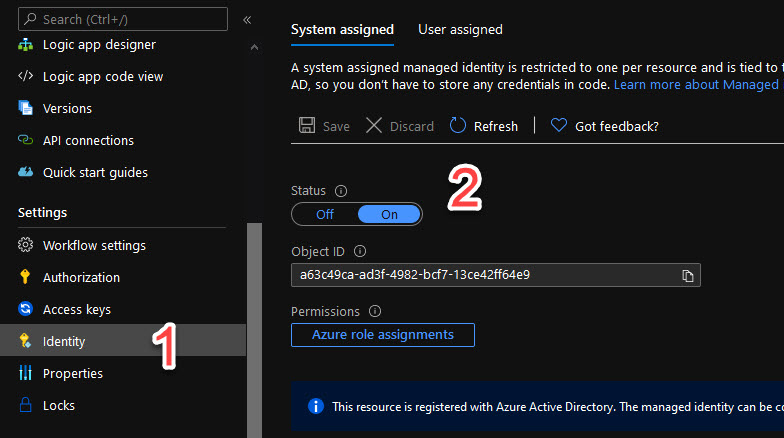The width and height of the screenshot is (784, 438).
Task: Open Access keys in Settings
Action: click(77, 310)
